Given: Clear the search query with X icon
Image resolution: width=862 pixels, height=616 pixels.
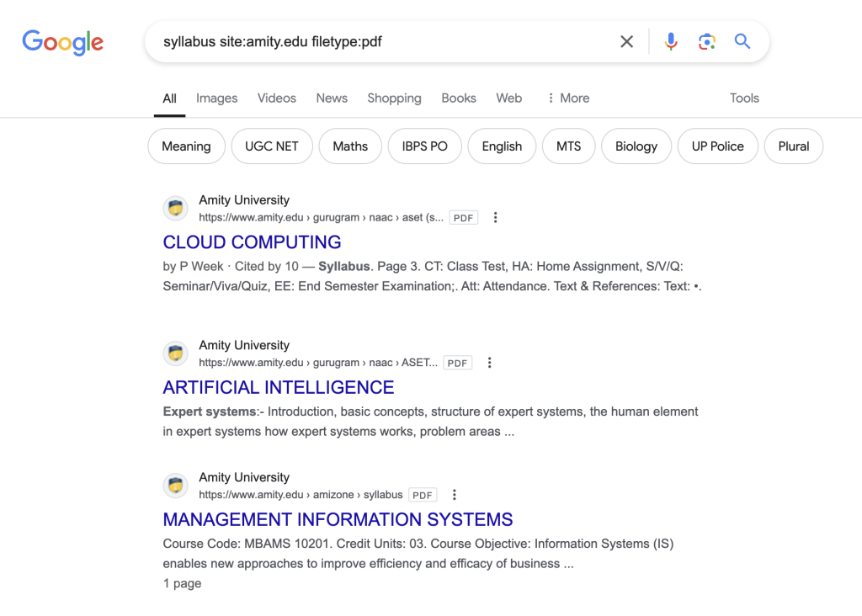Looking at the screenshot, I should [x=626, y=42].
